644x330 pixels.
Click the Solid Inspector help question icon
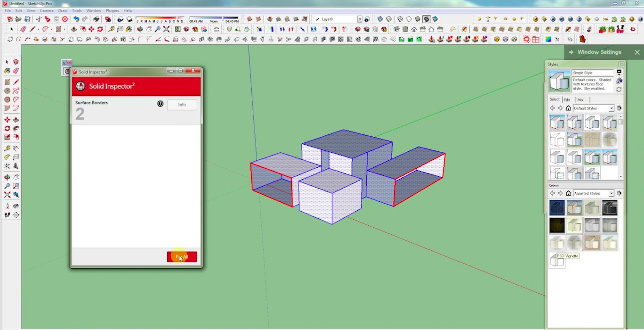pos(160,104)
